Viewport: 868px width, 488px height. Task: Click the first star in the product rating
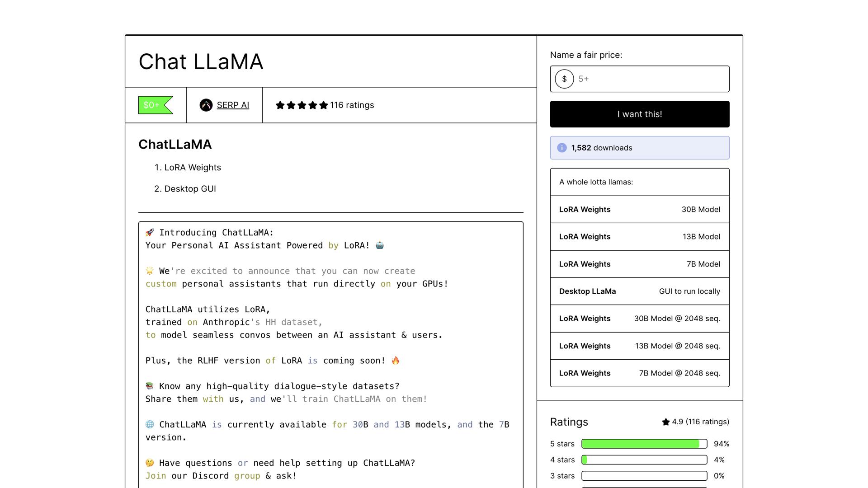(279, 105)
